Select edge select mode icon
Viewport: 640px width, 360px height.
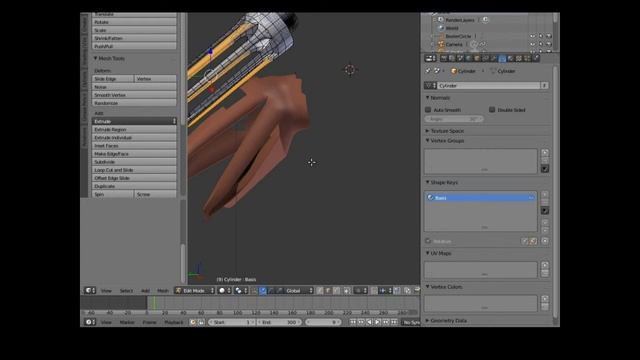pos(328,291)
